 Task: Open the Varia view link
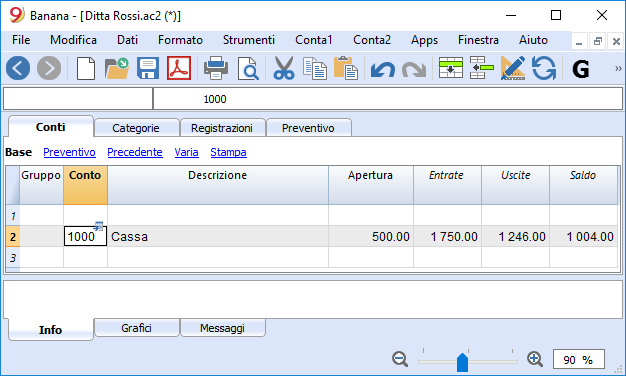(x=186, y=152)
